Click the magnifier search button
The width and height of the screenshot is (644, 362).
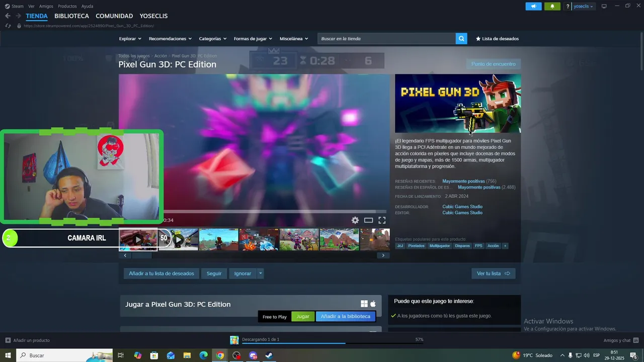pos(461,39)
